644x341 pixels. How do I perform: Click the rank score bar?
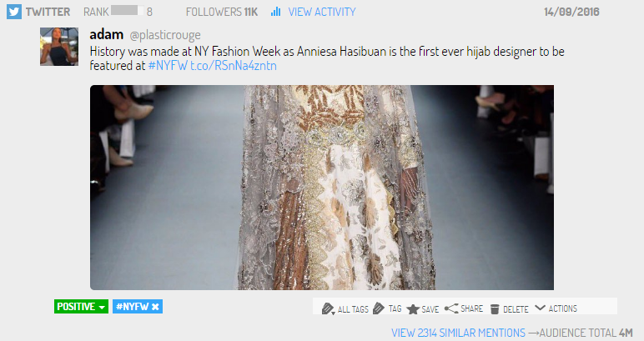point(128,10)
